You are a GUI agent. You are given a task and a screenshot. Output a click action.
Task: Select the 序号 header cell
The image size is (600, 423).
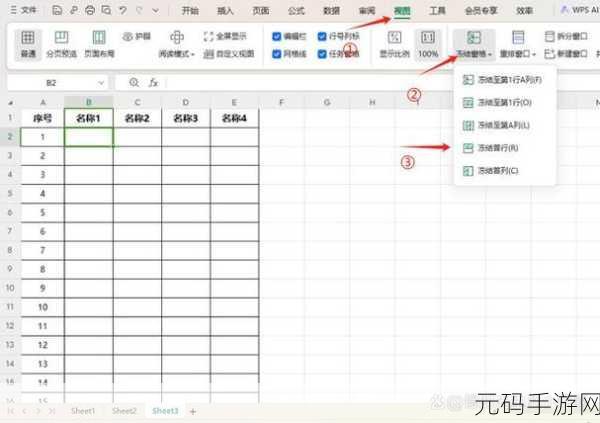42,118
